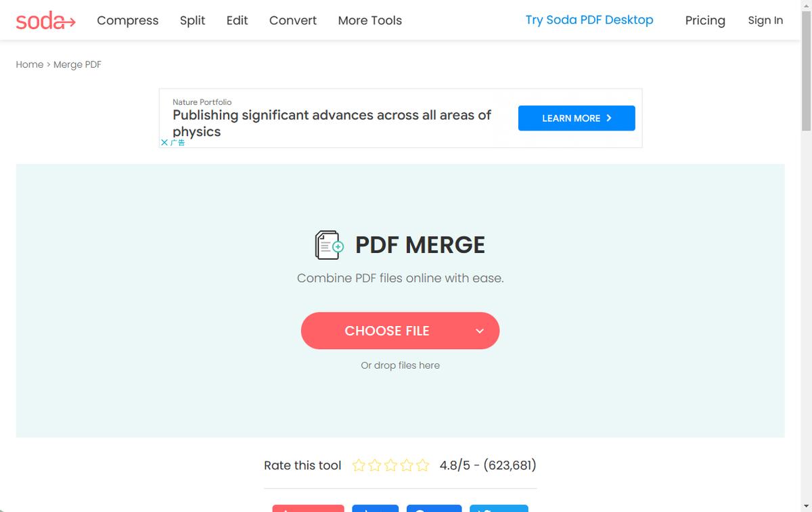Click the fourth rating star

click(407, 465)
